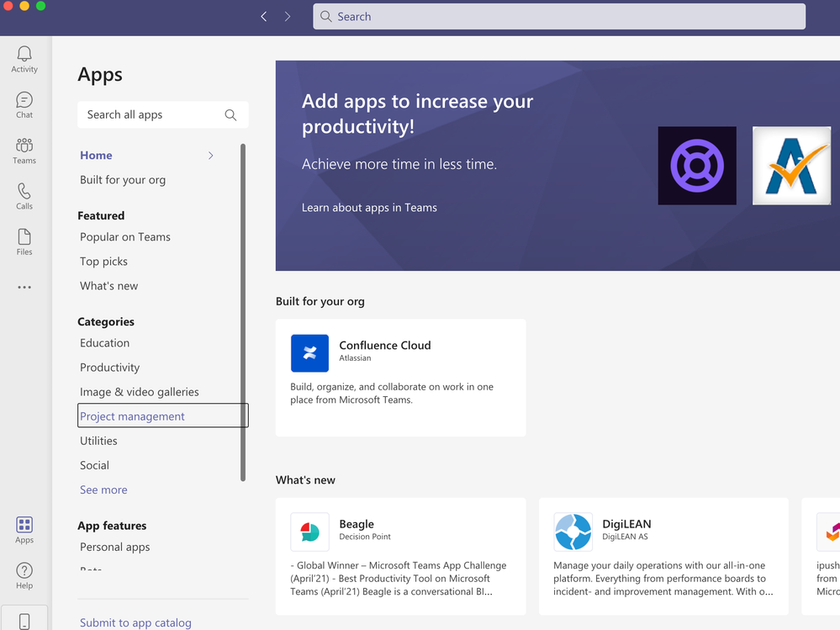Open Personal apps under App features
The height and width of the screenshot is (630, 840).
click(x=114, y=547)
